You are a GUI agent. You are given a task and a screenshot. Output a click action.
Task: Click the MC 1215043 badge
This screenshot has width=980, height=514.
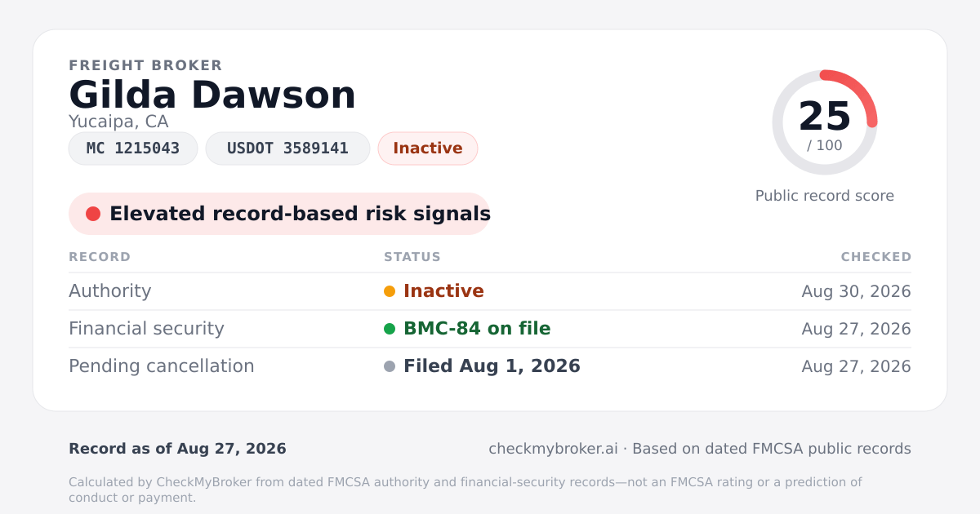[x=133, y=148]
